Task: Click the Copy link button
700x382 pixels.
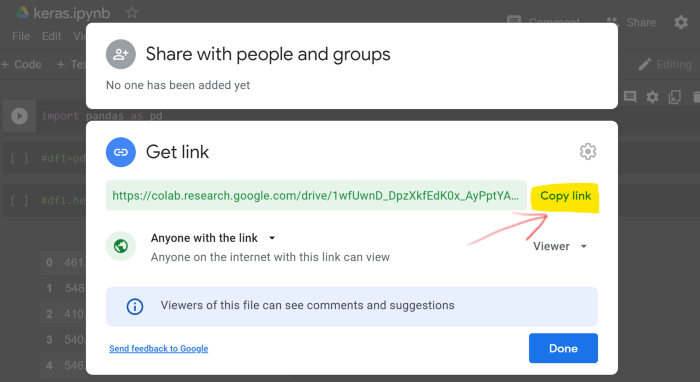Action: (x=565, y=196)
